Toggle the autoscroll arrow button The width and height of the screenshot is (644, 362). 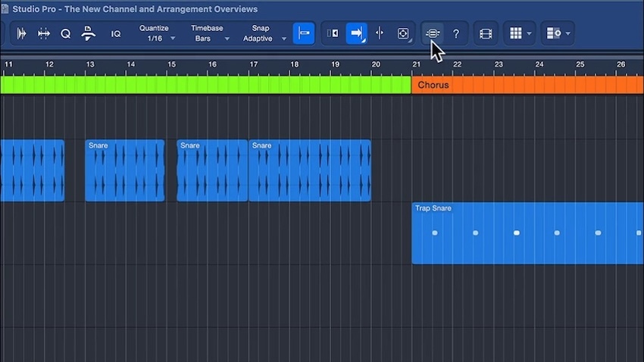tap(356, 33)
